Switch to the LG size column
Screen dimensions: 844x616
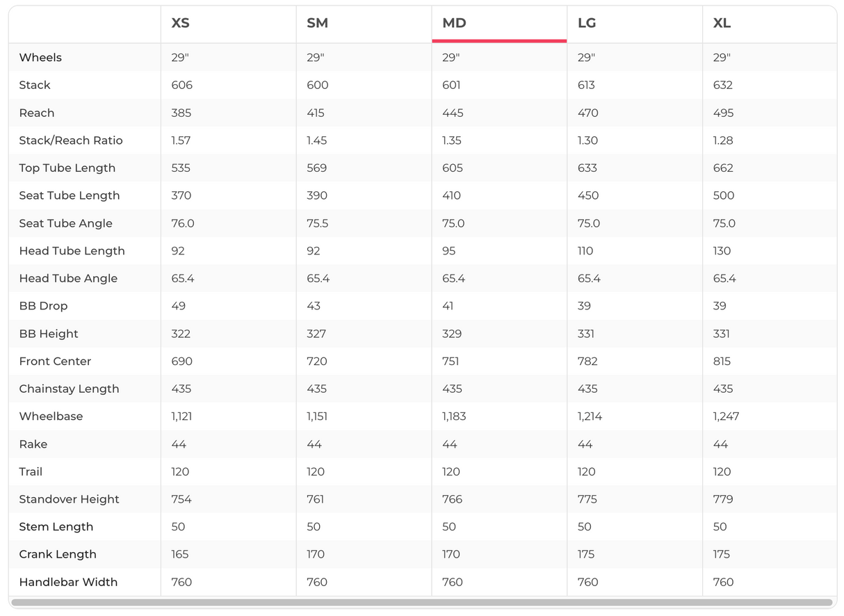tap(587, 23)
